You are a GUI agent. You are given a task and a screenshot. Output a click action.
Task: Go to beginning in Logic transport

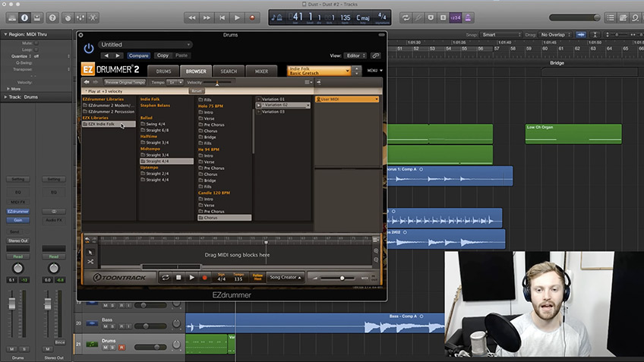(223, 17)
